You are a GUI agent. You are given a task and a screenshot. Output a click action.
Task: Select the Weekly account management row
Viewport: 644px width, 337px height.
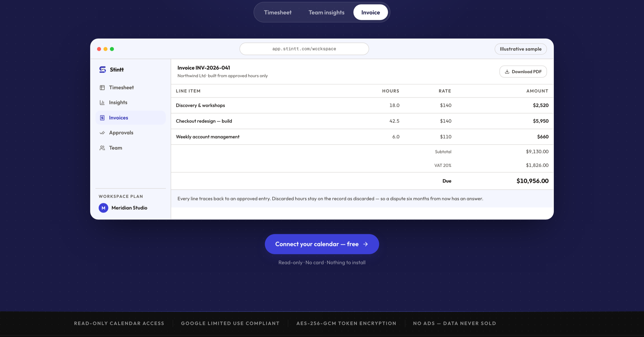point(362,137)
